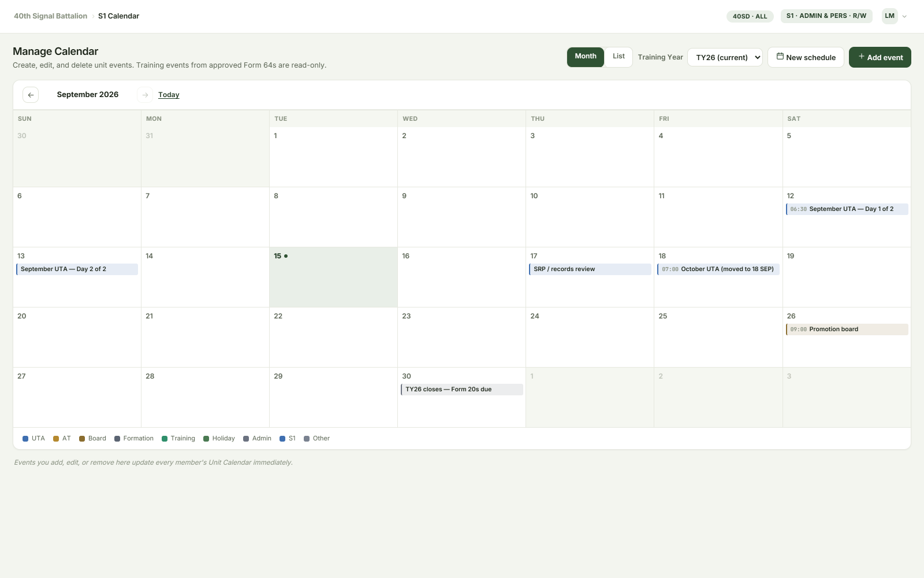The width and height of the screenshot is (924, 578).
Task: Select September 25 day number
Action: (663, 316)
